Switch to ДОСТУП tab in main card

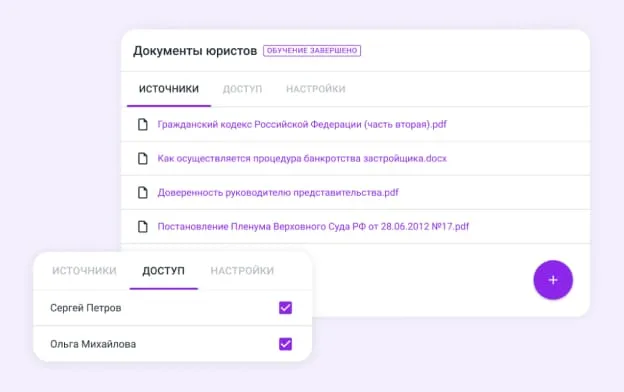coord(242,89)
